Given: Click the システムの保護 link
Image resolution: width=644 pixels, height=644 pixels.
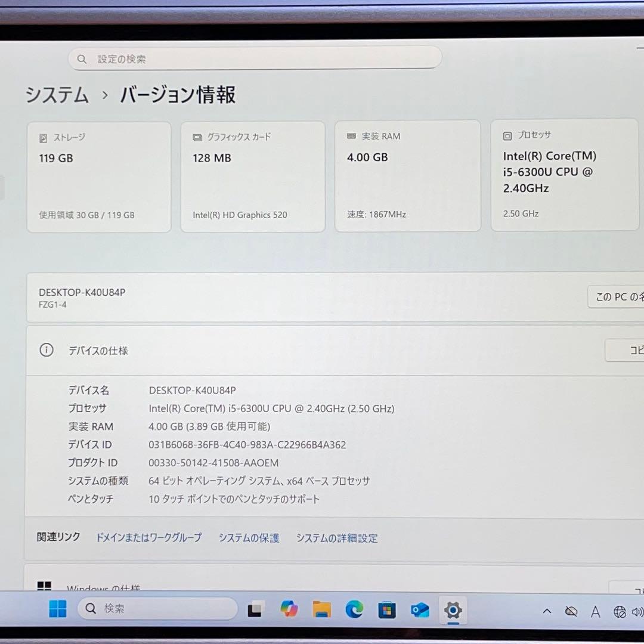Looking at the screenshot, I should tap(249, 537).
